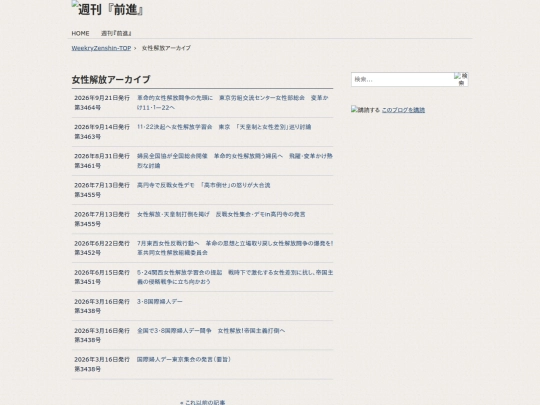The height and width of the screenshot is (405, 540).
Task: Open article about 東京労組交流センター女性部総会
Action: (233, 103)
